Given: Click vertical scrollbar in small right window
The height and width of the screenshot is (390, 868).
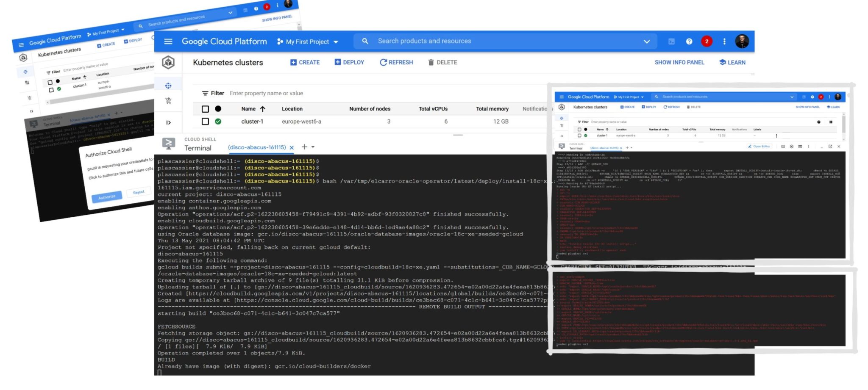Looking at the screenshot, I should [843, 124].
